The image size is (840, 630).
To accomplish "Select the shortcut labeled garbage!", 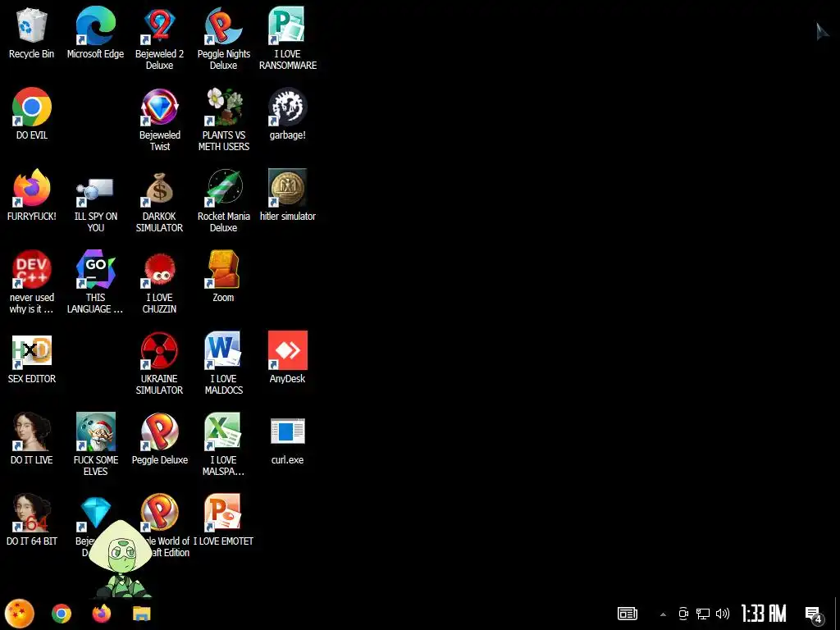I will pos(288,114).
